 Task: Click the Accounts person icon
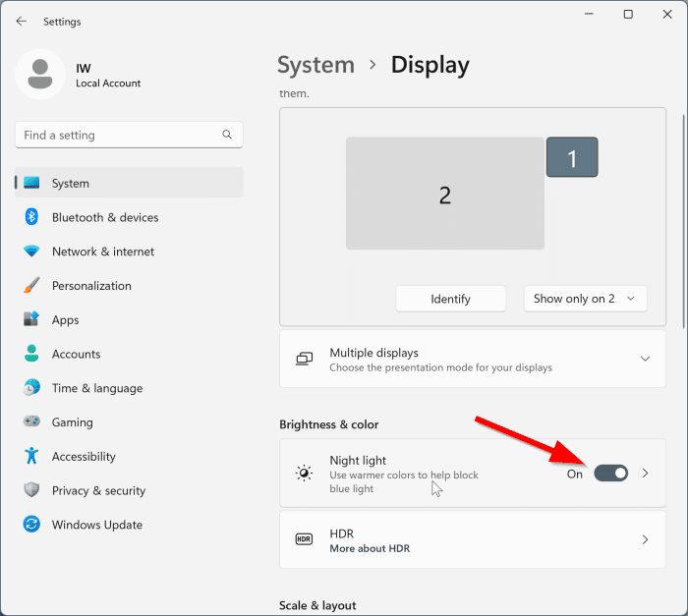coord(31,353)
